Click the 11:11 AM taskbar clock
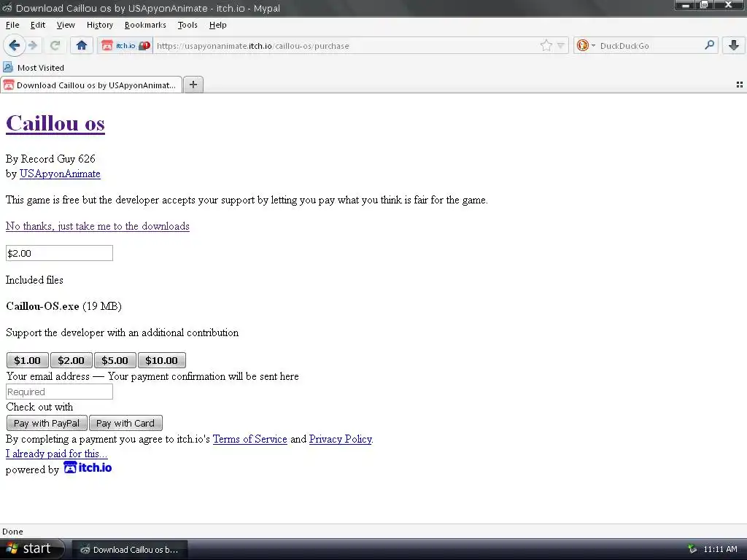Screen dimensions: 747x560 point(720,550)
